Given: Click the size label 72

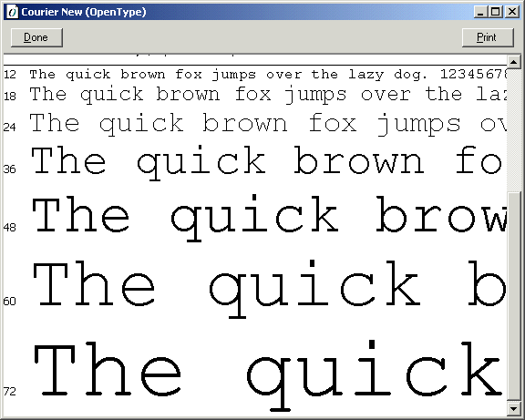Looking at the screenshot, I should click(10, 391).
